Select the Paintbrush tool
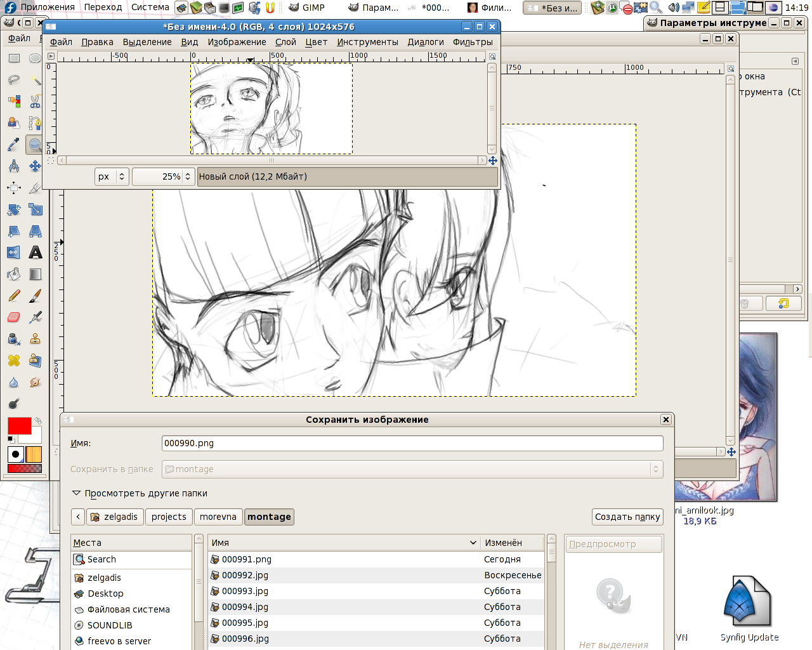The width and height of the screenshot is (812, 650). click(x=35, y=296)
